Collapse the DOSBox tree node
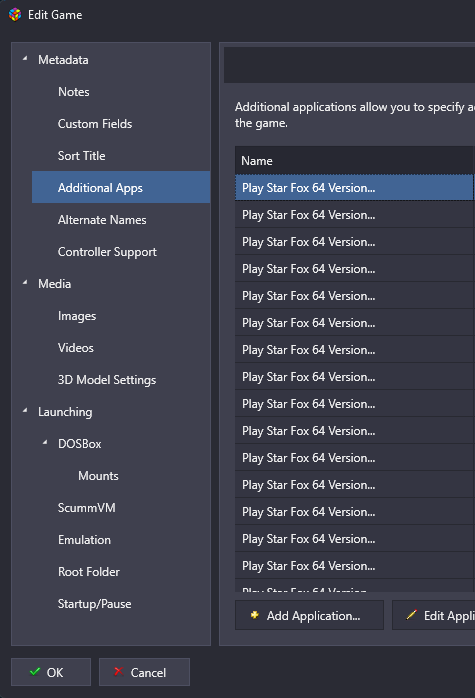 [45, 442]
